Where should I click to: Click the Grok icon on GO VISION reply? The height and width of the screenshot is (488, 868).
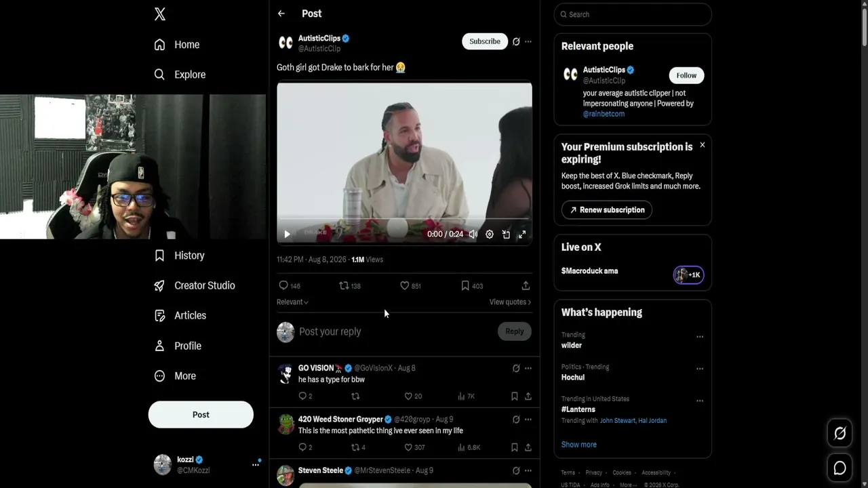click(516, 368)
